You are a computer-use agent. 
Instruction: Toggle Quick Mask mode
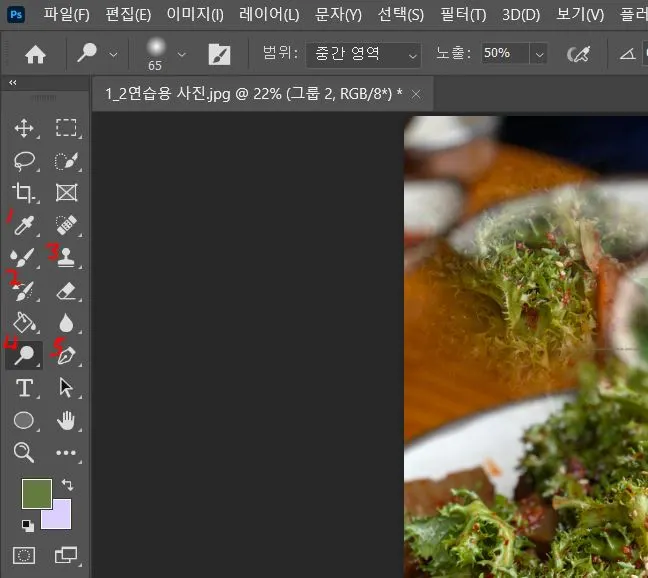click(x=24, y=555)
